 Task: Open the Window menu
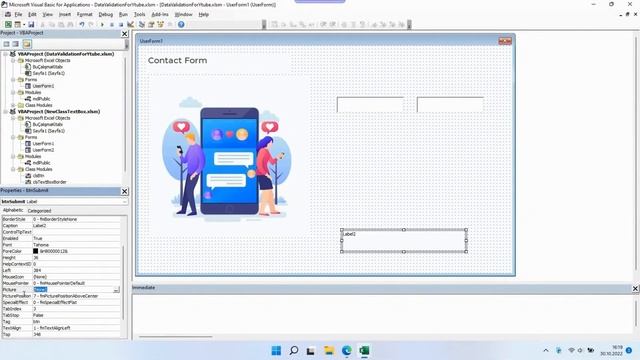pyautogui.click(x=183, y=14)
